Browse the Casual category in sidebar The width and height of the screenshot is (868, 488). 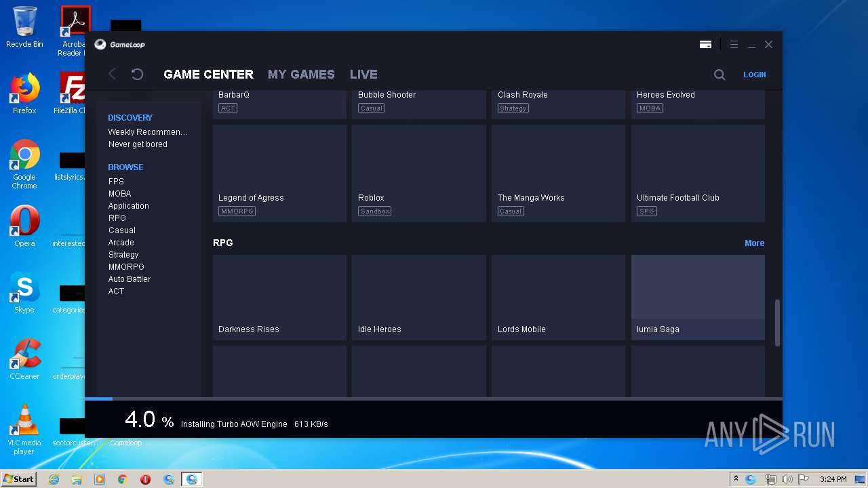(x=122, y=230)
